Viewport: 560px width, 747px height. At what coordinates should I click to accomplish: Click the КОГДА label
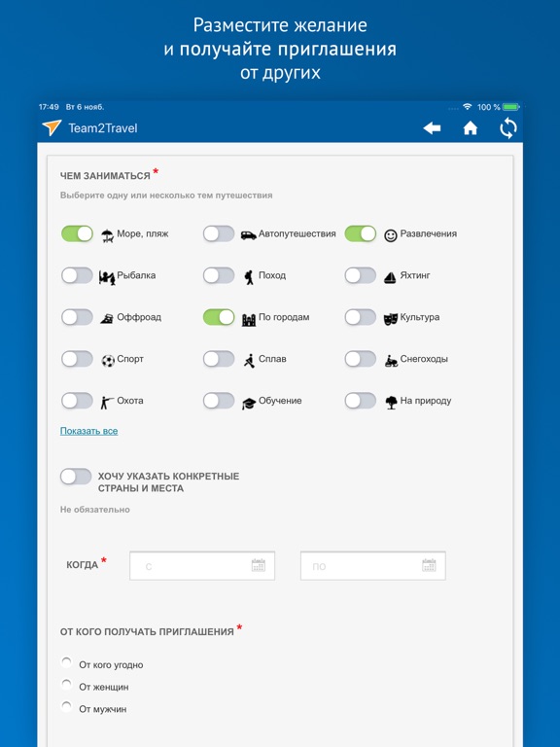[82, 565]
